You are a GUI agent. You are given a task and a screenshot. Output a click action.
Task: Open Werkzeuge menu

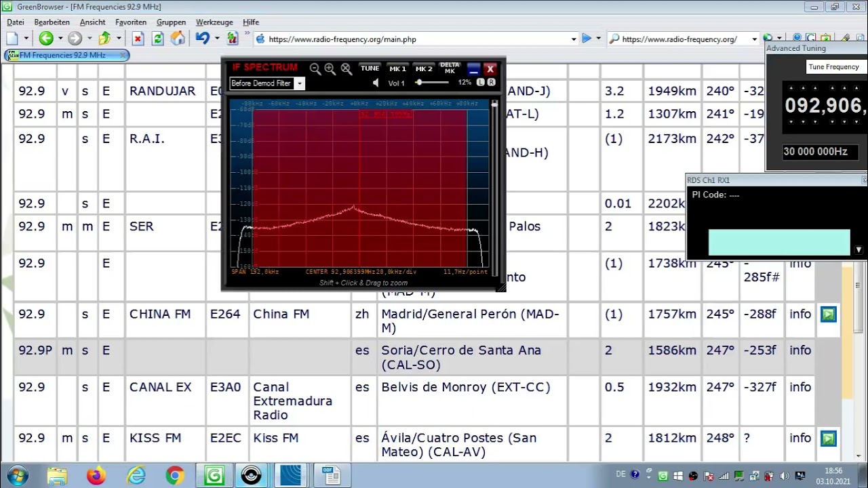(214, 22)
